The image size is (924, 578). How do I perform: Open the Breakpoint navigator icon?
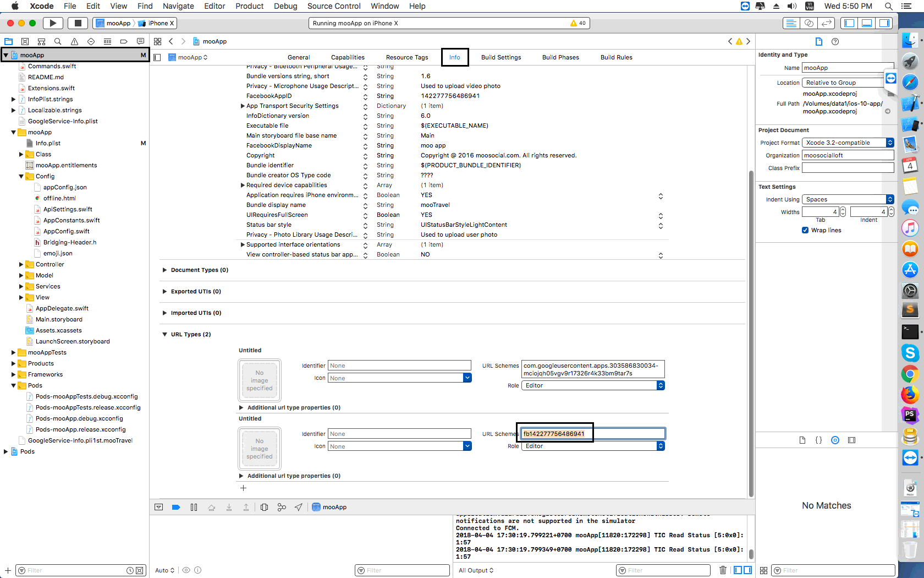point(124,41)
